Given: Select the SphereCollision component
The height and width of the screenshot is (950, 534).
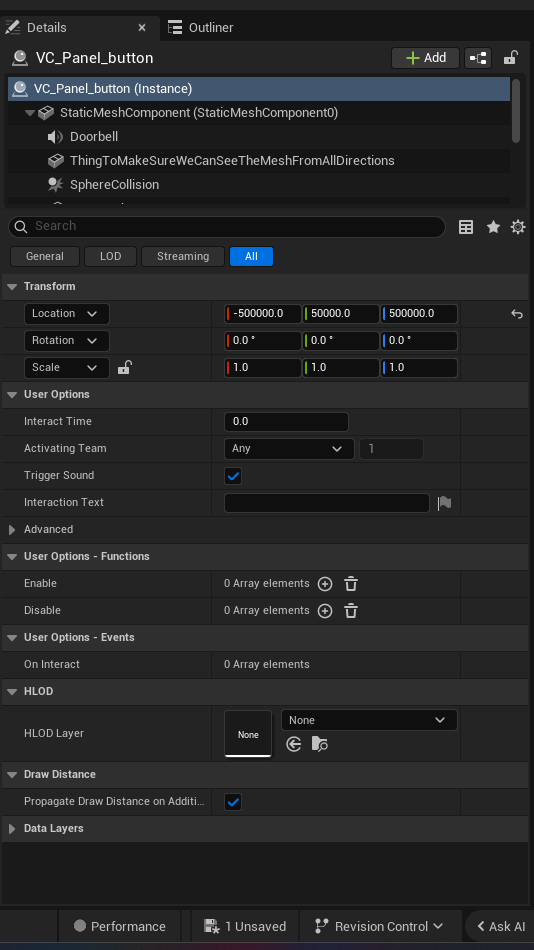Looking at the screenshot, I should click(x=115, y=185).
